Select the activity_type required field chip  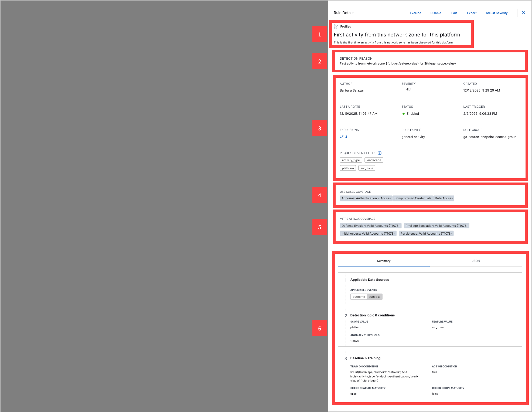tap(351, 160)
